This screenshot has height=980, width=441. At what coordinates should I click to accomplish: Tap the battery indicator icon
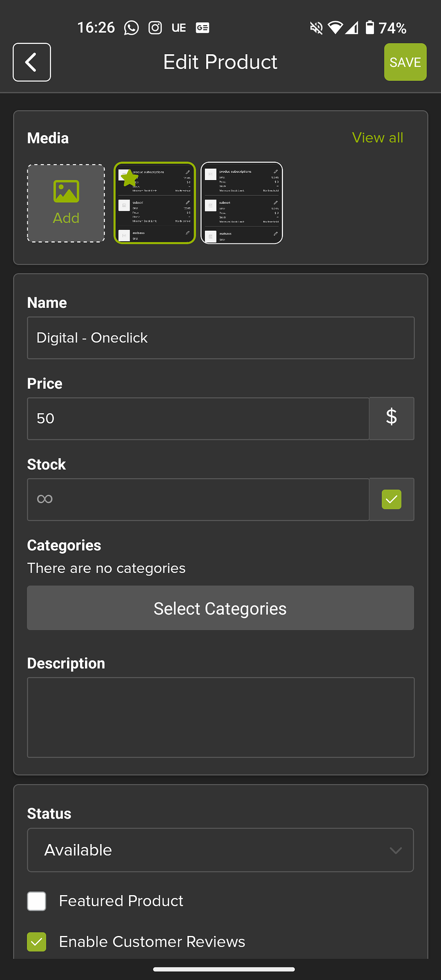(370, 28)
